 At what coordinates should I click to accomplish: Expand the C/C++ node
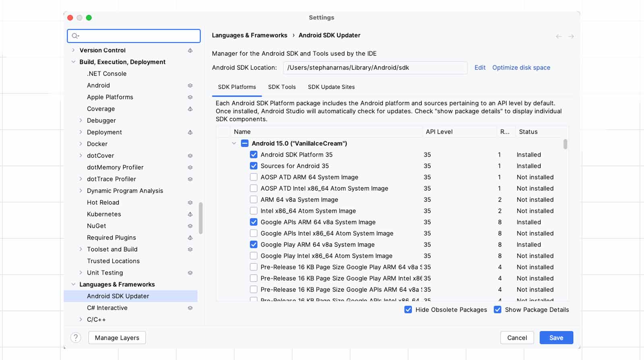click(x=80, y=319)
